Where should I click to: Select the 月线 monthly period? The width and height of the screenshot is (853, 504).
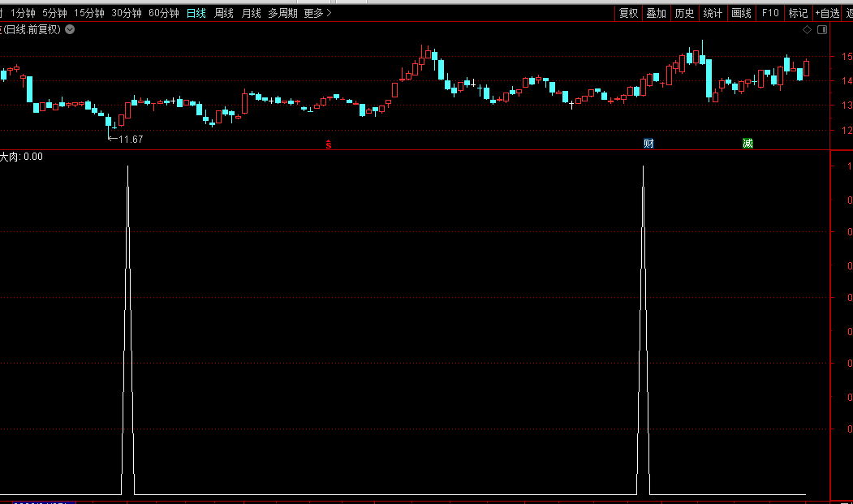252,13
